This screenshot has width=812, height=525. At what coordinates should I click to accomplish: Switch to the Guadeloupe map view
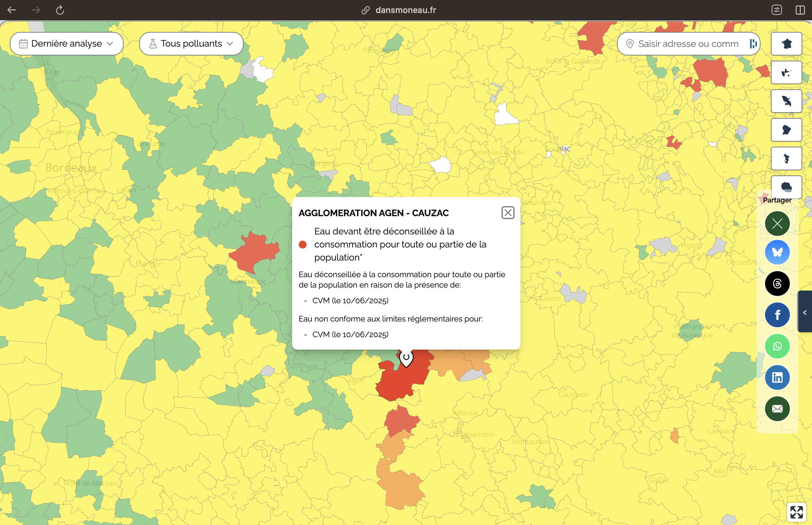tap(787, 72)
